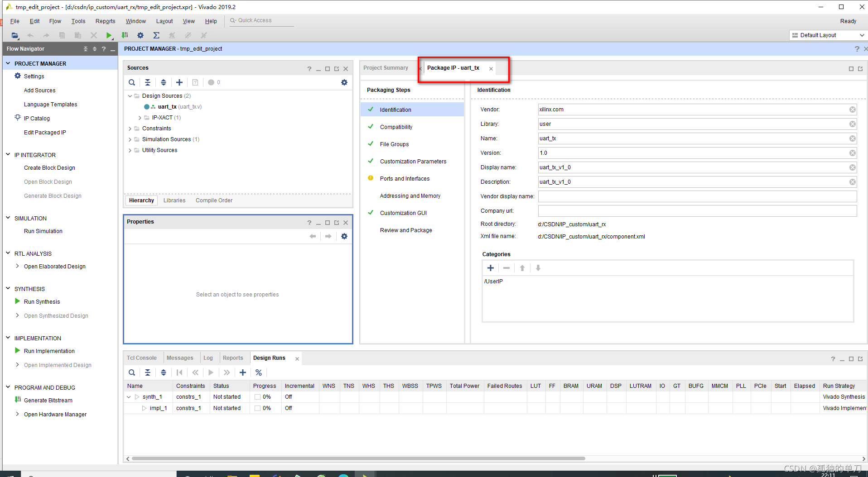The height and width of the screenshot is (477, 868).
Task: Open the Messages tab
Action: [x=180, y=358]
